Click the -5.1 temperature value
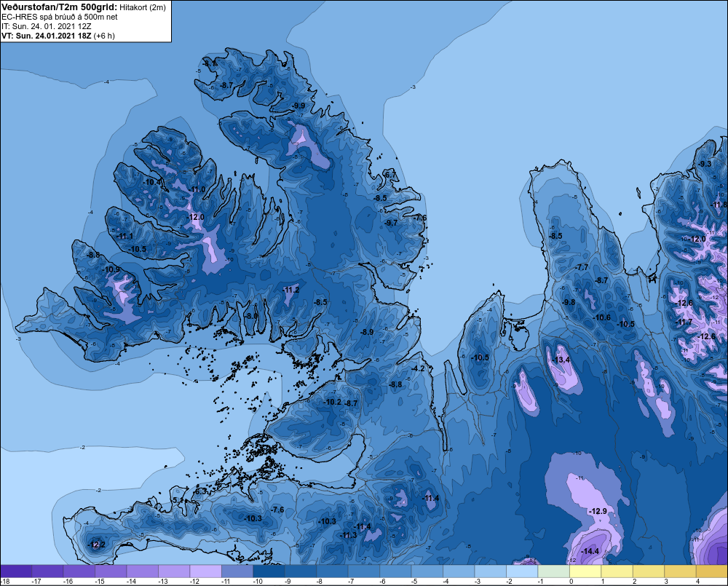The height and width of the screenshot is (586, 728). (x=178, y=500)
